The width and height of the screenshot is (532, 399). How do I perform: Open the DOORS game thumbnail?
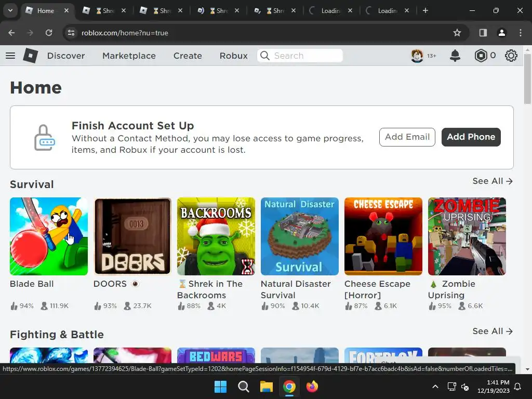click(x=132, y=236)
